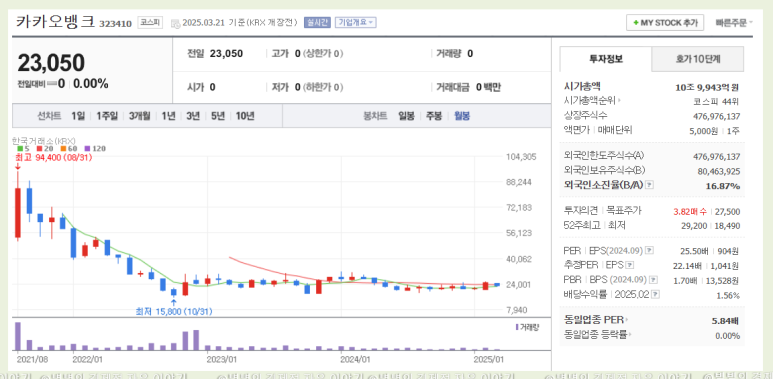The image size is (773, 379).
Task: Click the help icon next to PBR BPS
Action: [x=653, y=280]
